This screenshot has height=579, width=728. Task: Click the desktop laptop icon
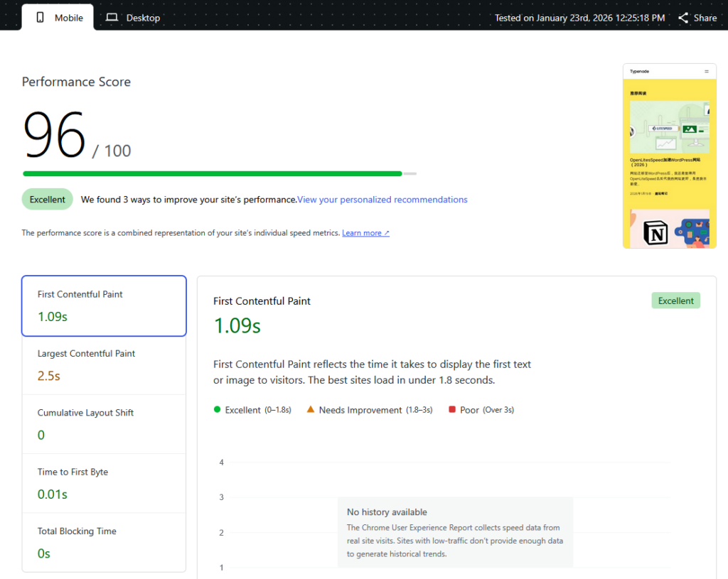point(112,17)
